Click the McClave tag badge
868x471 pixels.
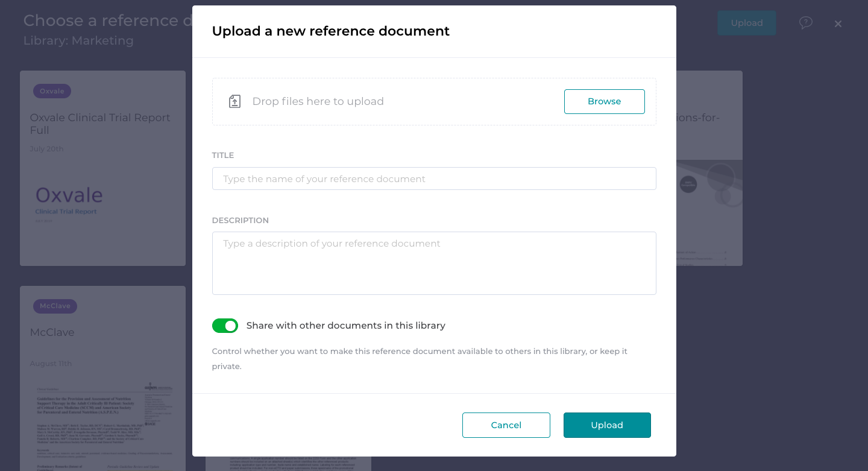[x=55, y=306]
